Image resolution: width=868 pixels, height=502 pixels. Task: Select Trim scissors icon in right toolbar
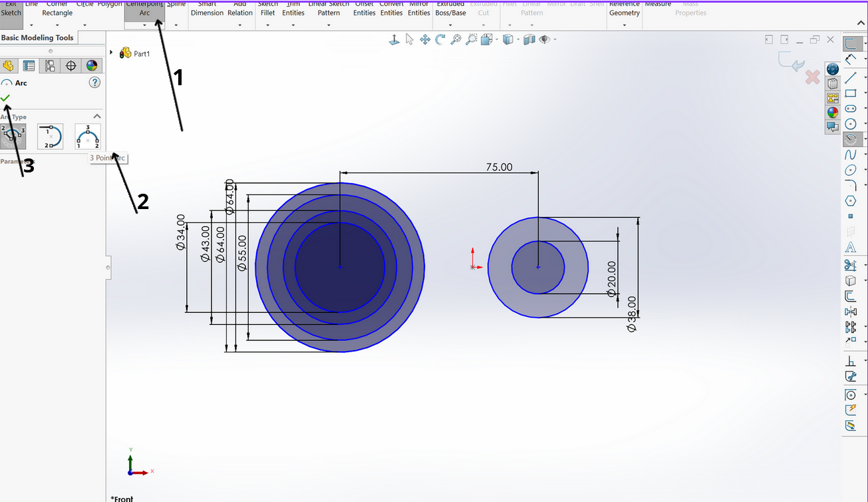point(851,266)
